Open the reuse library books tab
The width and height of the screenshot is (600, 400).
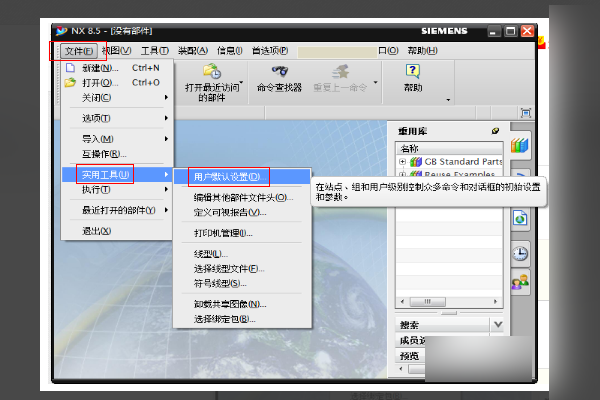[x=520, y=146]
